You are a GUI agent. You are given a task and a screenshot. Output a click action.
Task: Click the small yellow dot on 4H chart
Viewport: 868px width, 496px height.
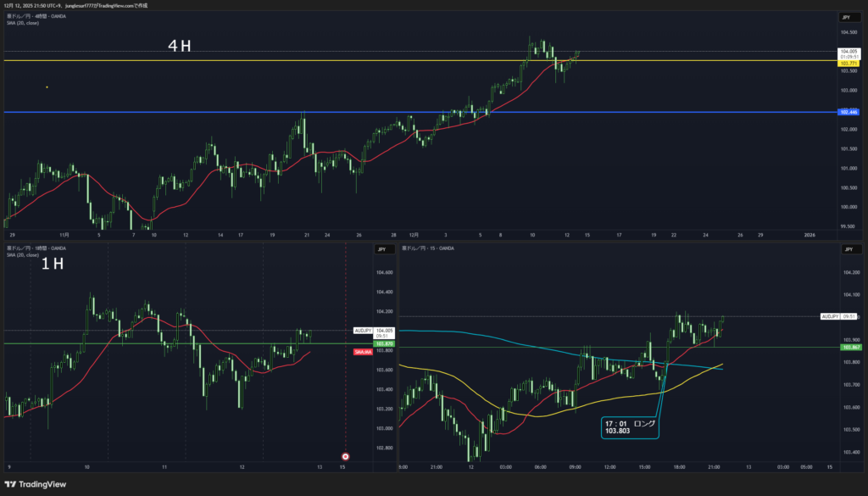(47, 87)
